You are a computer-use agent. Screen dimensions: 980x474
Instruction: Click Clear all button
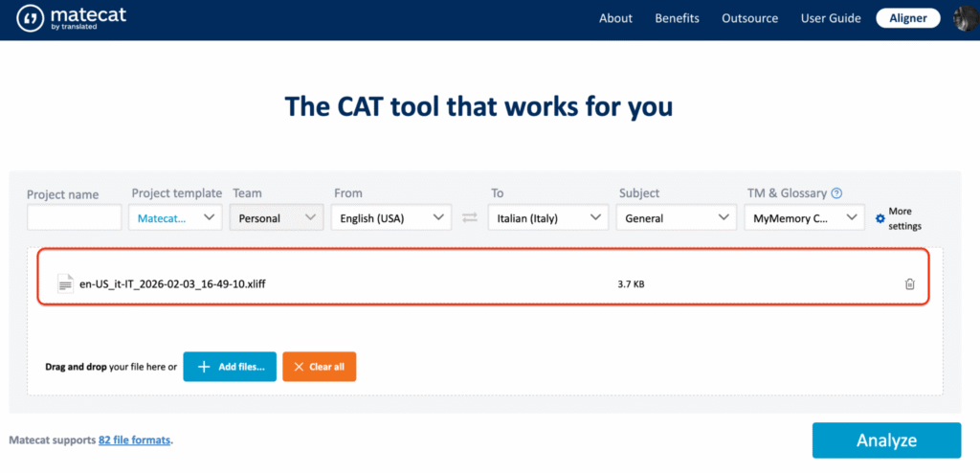(320, 367)
